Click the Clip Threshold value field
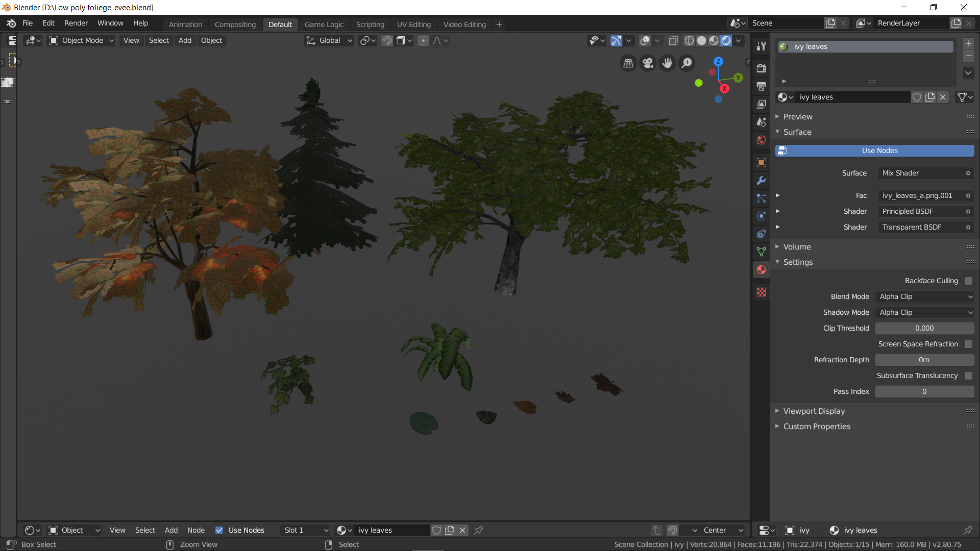 pyautogui.click(x=925, y=328)
